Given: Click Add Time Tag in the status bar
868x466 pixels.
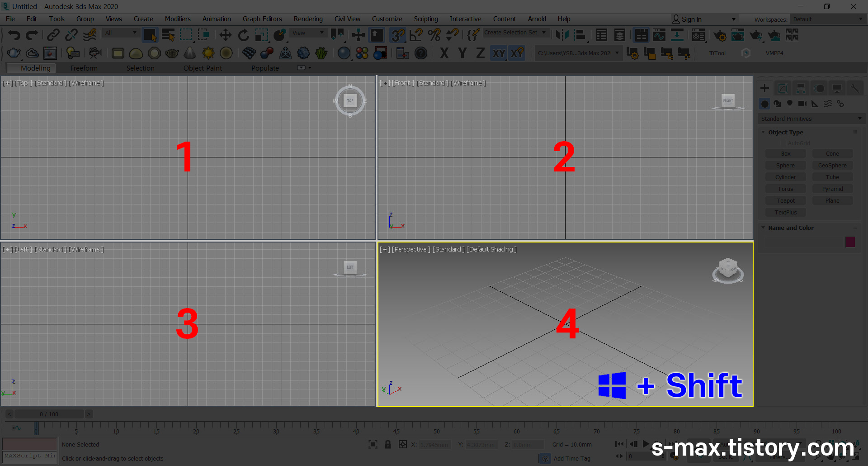Looking at the screenshot, I should click(572, 458).
